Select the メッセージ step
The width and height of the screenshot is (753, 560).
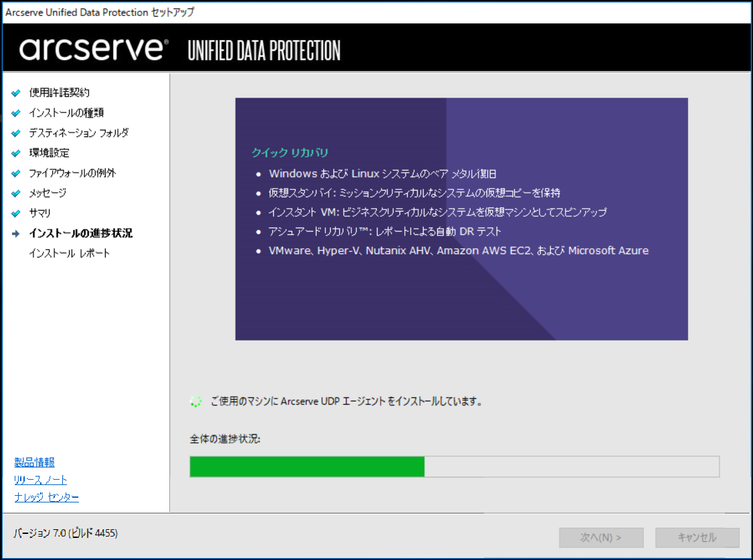48,193
